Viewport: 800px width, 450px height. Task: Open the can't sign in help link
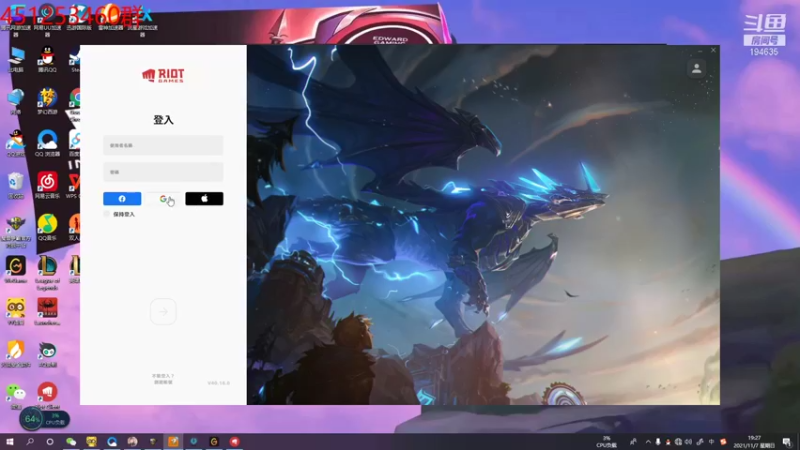click(163, 376)
